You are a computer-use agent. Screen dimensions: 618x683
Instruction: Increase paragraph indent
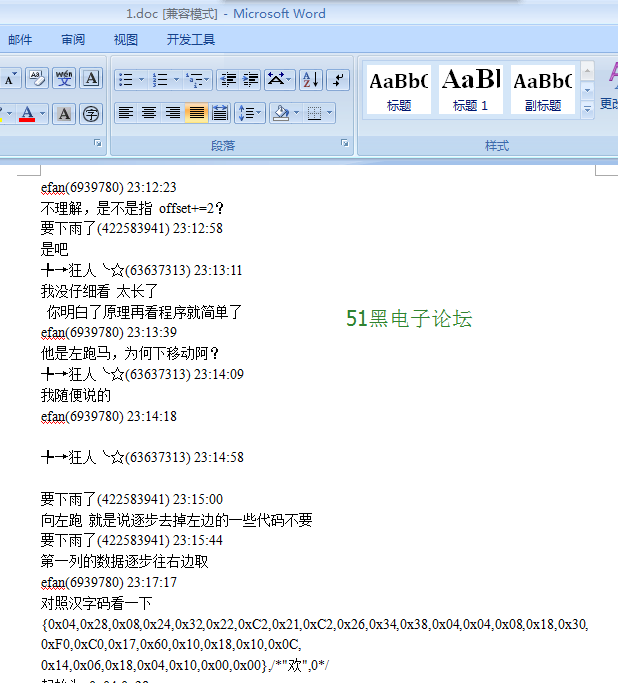[250, 80]
